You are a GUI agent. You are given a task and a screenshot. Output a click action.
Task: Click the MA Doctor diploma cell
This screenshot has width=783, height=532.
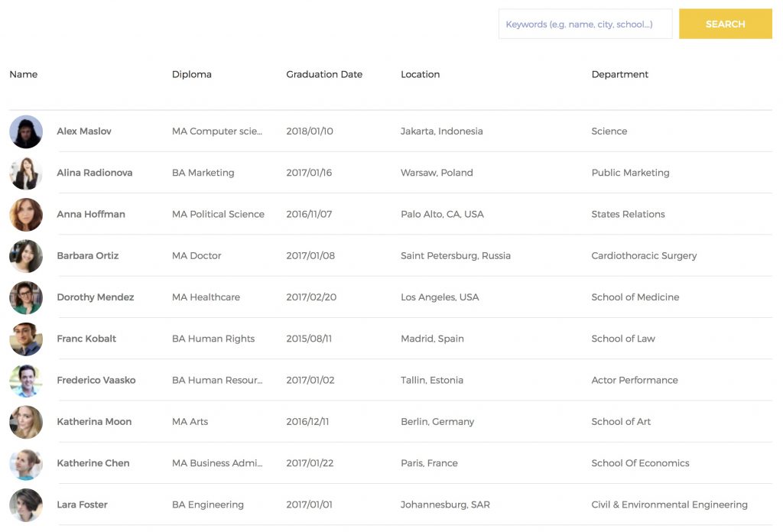(x=197, y=255)
